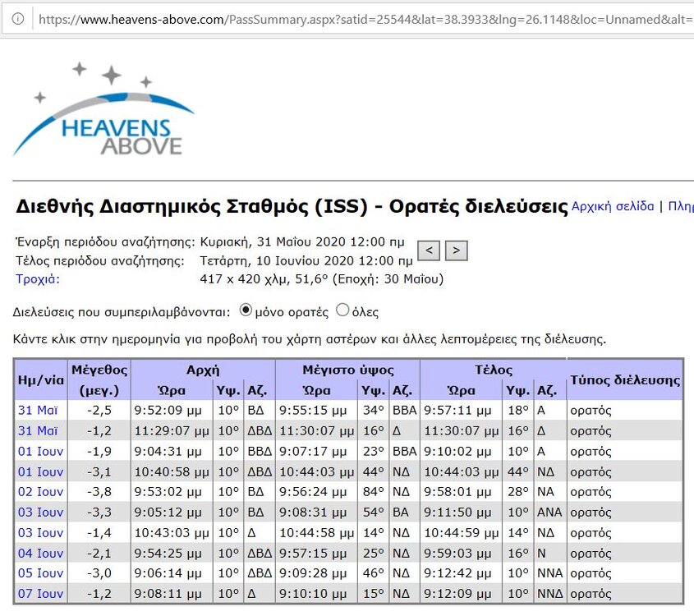This screenshot has height=616, width=694.
Task: Open the 03 Ιουν pass at 10:43:03
Action: pos(40,532)
